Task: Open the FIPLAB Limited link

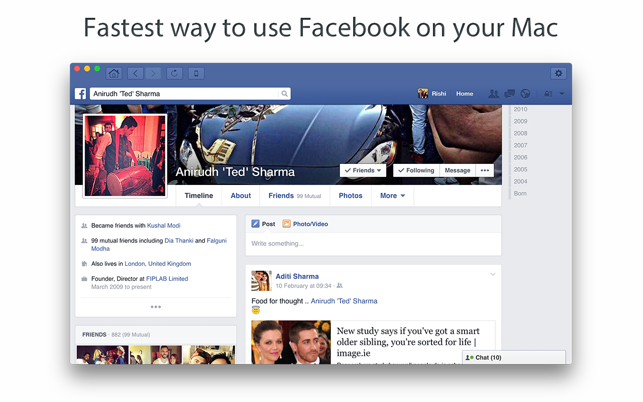Action: 167,279
